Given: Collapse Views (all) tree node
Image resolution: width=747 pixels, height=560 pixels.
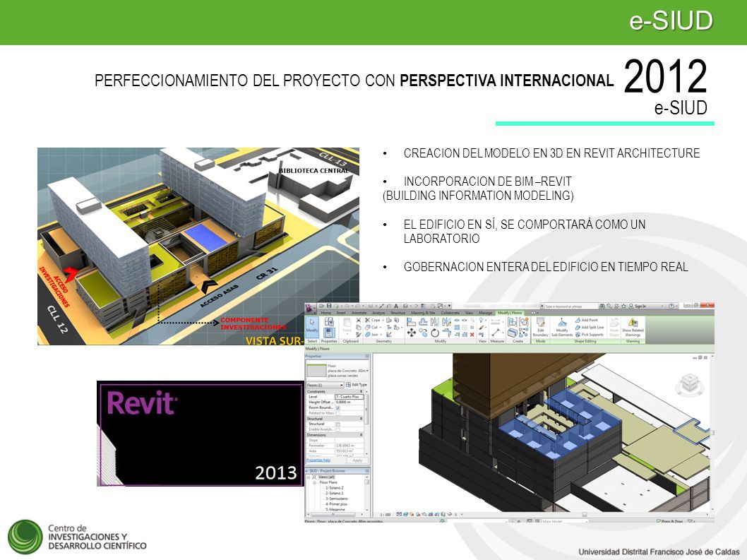Looking at the screenshot, I should pyautogui.click(x=309, y=477).
